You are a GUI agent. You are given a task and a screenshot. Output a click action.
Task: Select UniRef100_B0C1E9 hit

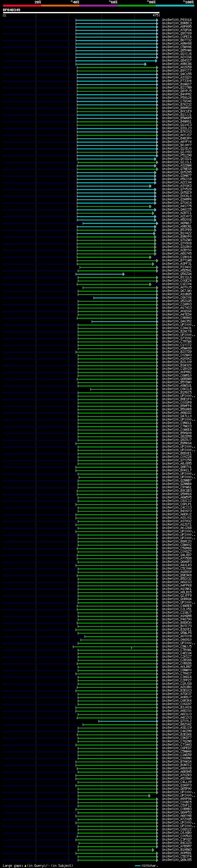click(176, 111)
